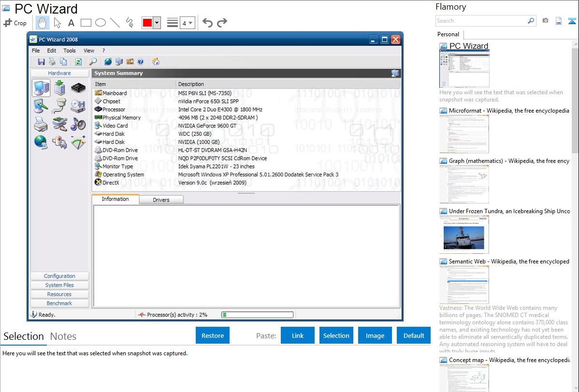Select the Operating System row

click(x=246, y=174)
